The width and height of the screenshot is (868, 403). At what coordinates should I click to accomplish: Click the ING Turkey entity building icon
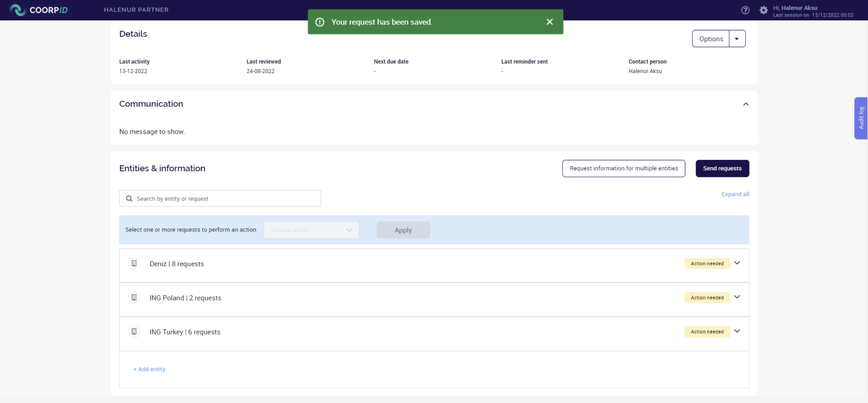point(134,331)
